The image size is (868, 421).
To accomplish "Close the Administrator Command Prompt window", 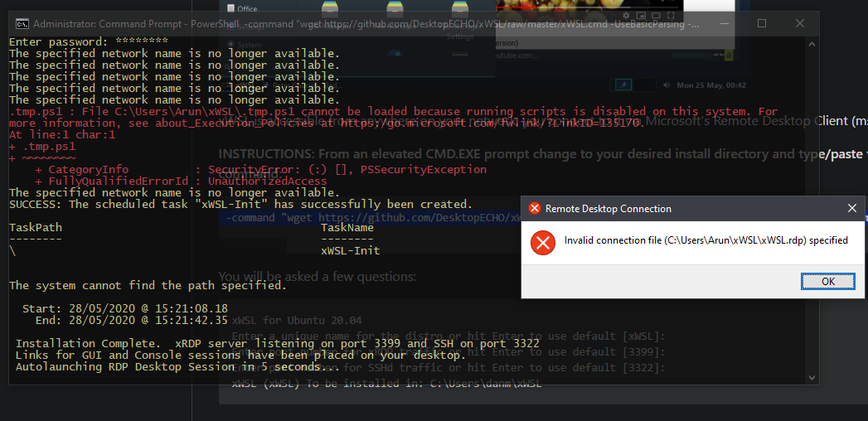I will pyautogui.click(x=799, y=23).
